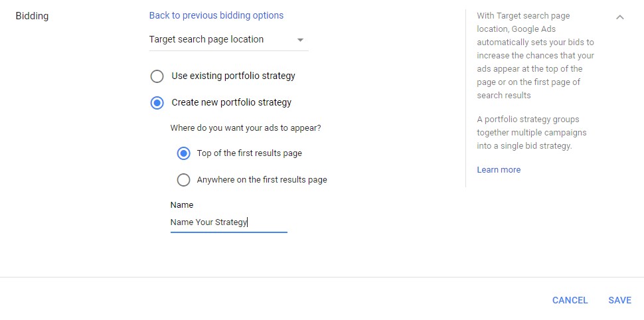
Task: Collapse the Bidding section with the chevron
Action: tap(619, 17)
